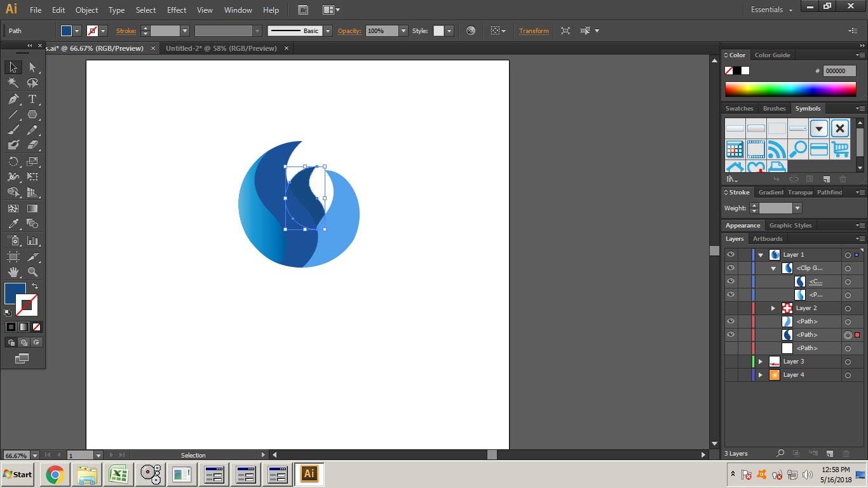
Task: Click the large Fill color box in toolbox
Action: click(x=15, y=294)
